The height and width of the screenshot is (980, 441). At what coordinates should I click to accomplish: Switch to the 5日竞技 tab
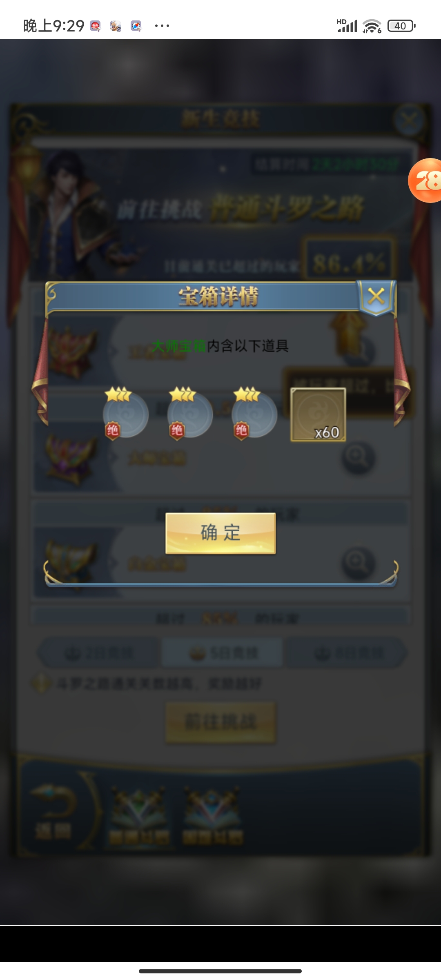[x=223, y=653]
